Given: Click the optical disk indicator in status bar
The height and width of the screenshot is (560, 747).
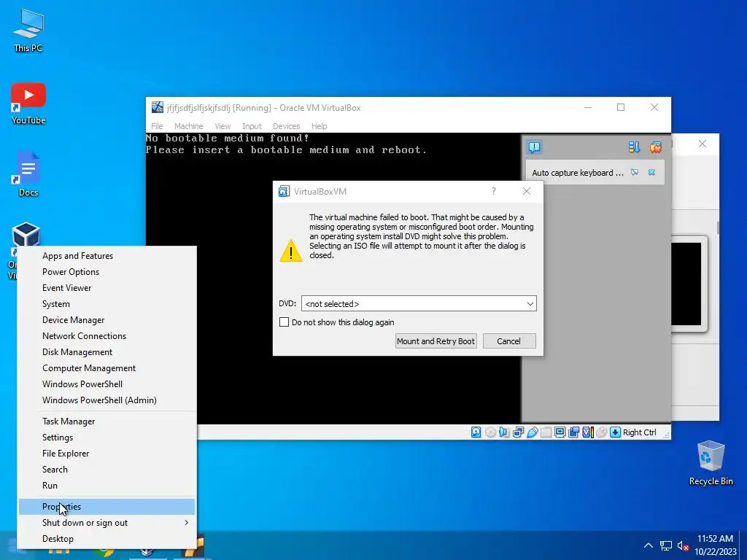Looking at the screenshot, I should pos(490,432).
